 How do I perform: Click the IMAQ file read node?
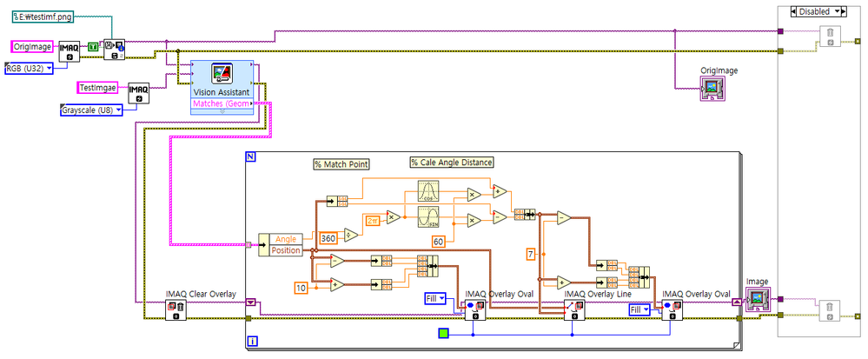tap(114, 50)
